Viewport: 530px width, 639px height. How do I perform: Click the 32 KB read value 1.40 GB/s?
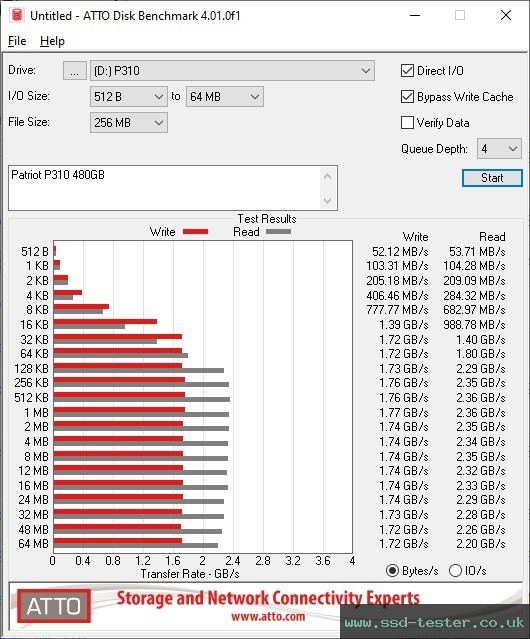click(x=481, y=339)
